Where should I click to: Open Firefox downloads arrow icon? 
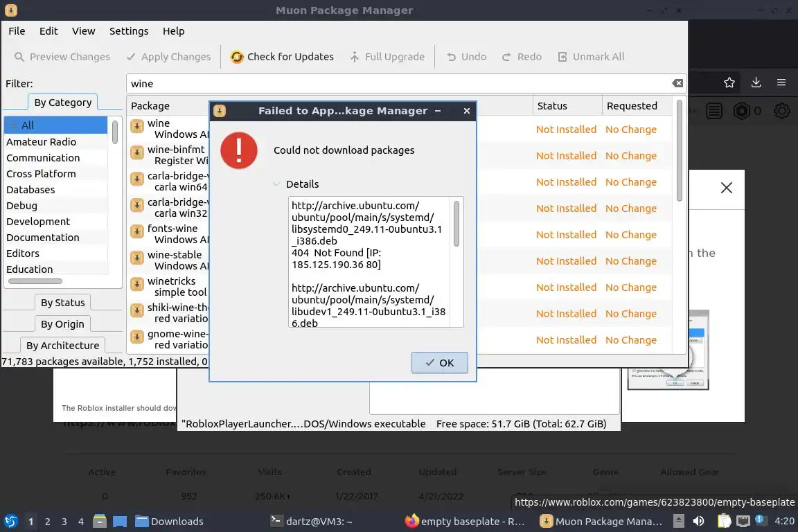click(756, 82)
